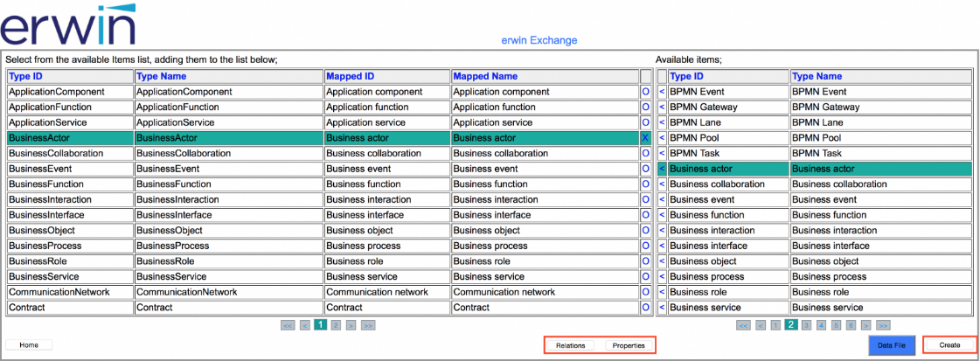The width and height of the screenshot is (980, 361).
Task: Select the highlighted BusinessActor Type ID cell
Action: point(70,138)
